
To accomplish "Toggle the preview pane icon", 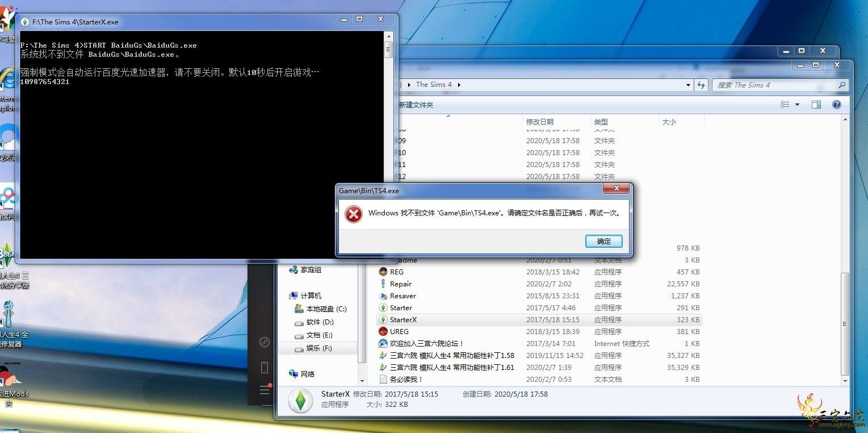I will click(x=816, y=105).
